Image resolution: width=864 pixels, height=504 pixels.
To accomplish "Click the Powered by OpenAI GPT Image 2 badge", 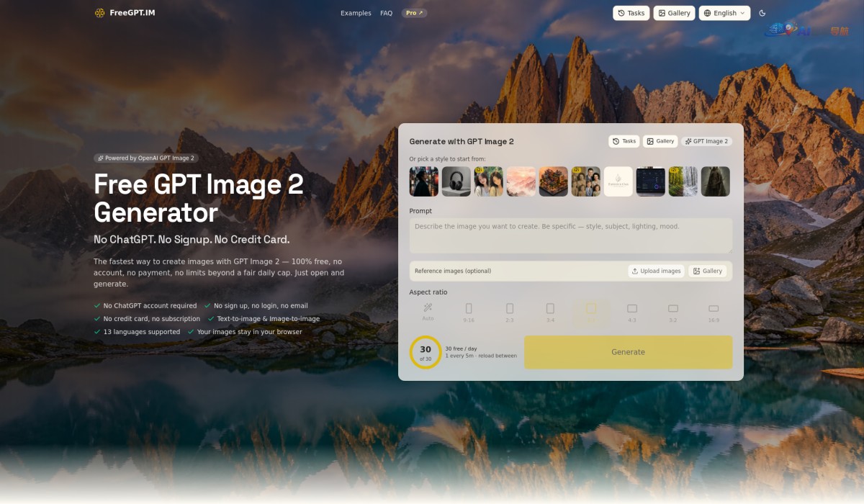I will [x=146, y=158].
